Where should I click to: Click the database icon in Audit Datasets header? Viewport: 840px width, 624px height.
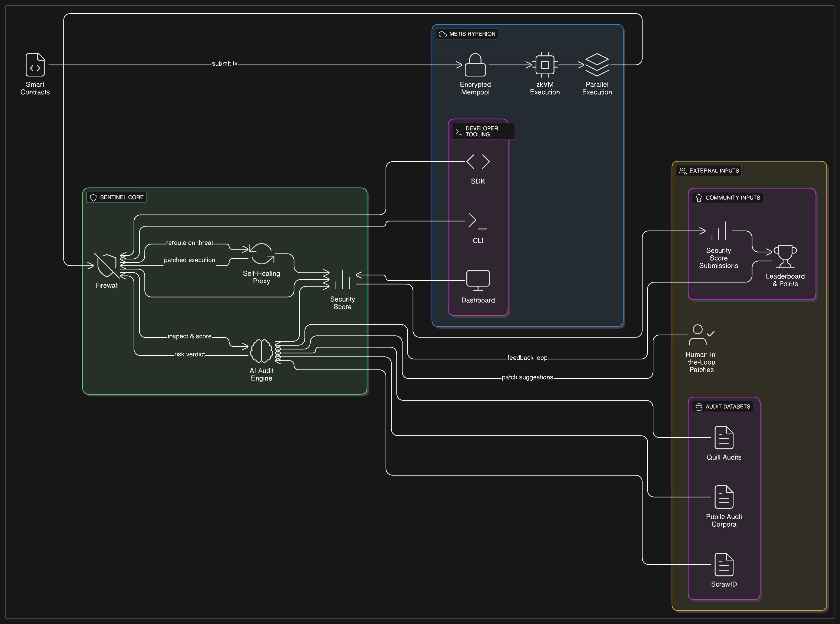[699, 407]
